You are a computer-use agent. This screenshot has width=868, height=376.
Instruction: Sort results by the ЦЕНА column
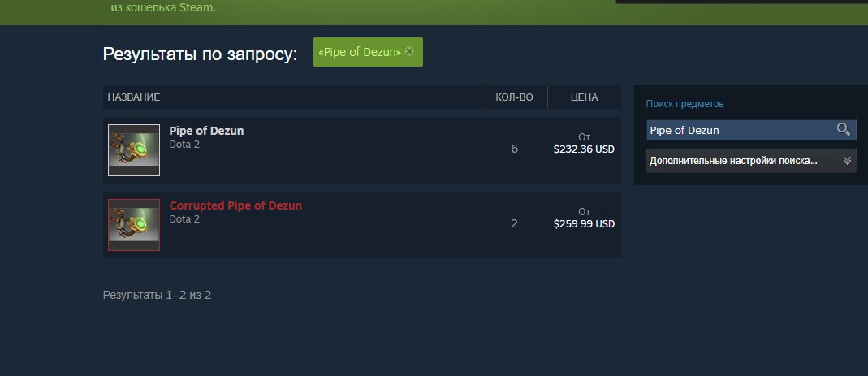click(x=585, y=97)
